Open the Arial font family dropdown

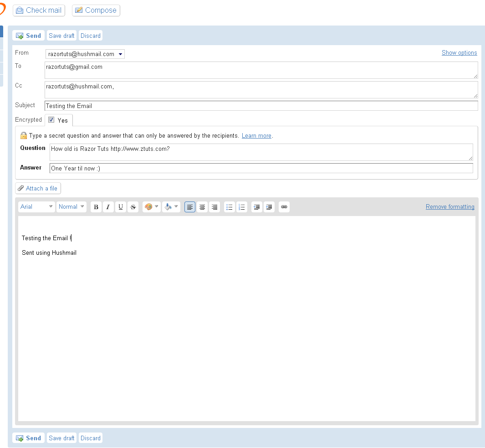(36, 207)
